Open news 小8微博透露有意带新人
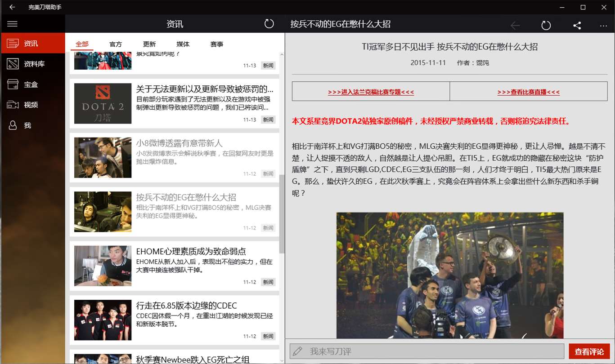The image size is (615, 364). 175,157
